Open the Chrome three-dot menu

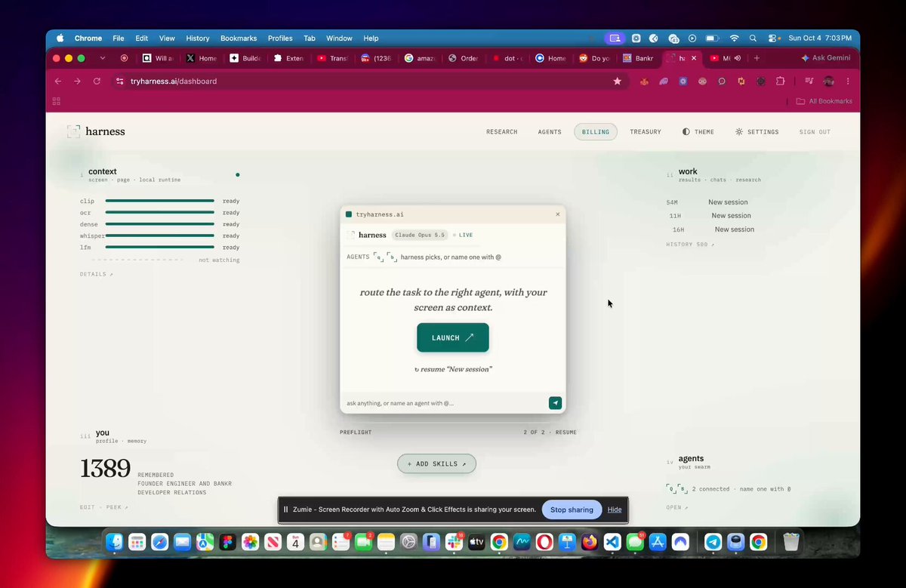(849, 81)
